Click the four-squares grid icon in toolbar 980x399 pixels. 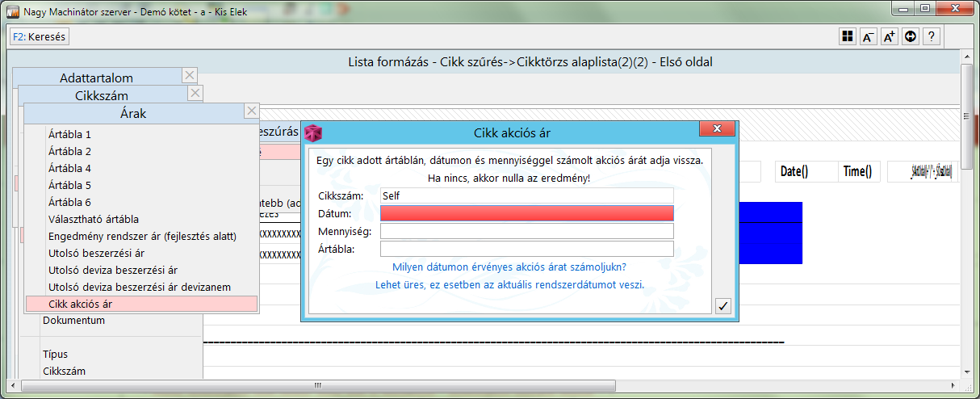click(847, 36)
